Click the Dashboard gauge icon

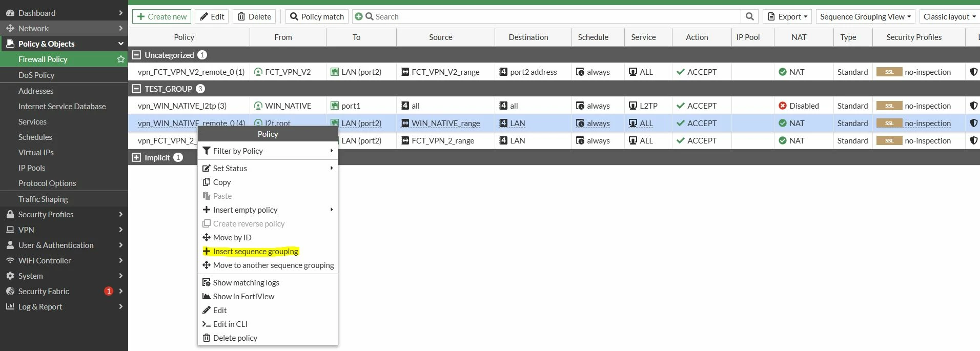pos(10,13)
